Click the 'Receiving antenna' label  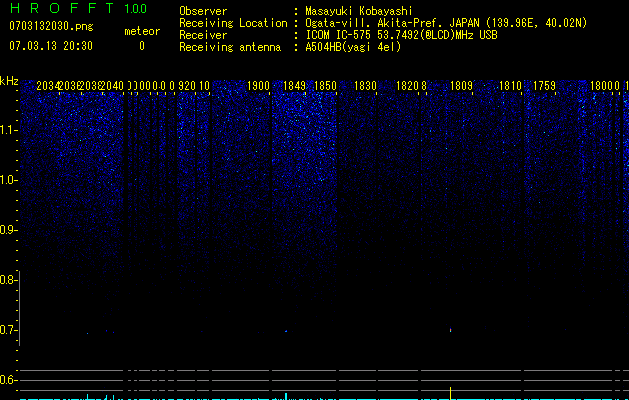point(230,47)
